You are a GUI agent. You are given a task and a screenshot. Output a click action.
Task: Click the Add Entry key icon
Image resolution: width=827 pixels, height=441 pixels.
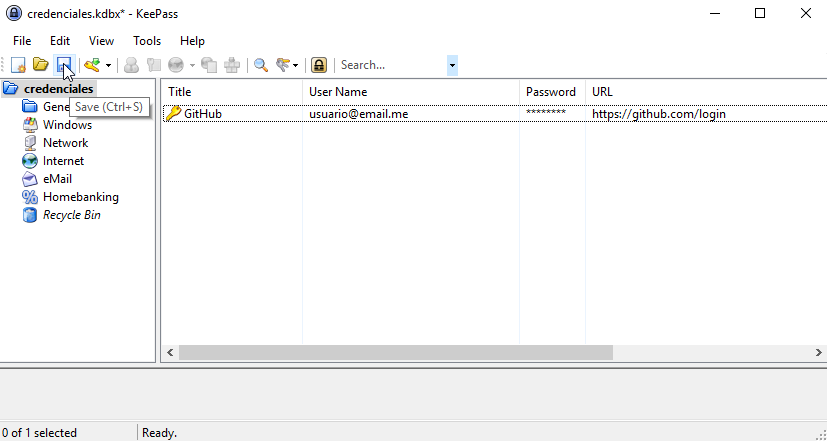coord(92,65)
